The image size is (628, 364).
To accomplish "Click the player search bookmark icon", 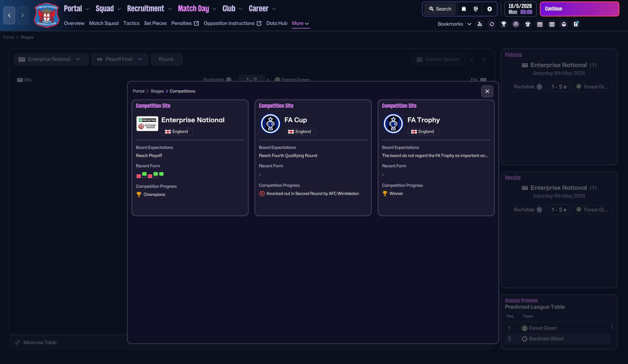I will point(480,24).
